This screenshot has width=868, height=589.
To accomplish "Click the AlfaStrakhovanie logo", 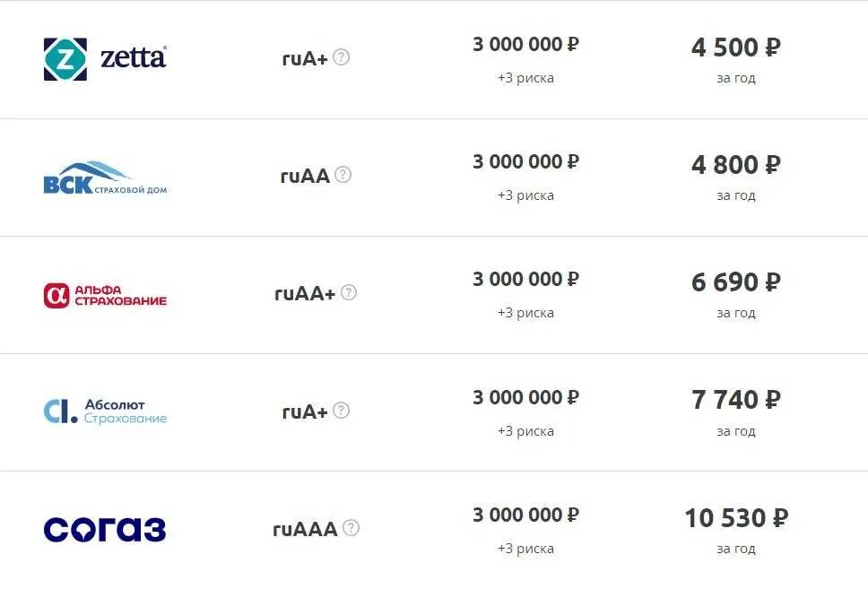I will (x=105, y=295).
